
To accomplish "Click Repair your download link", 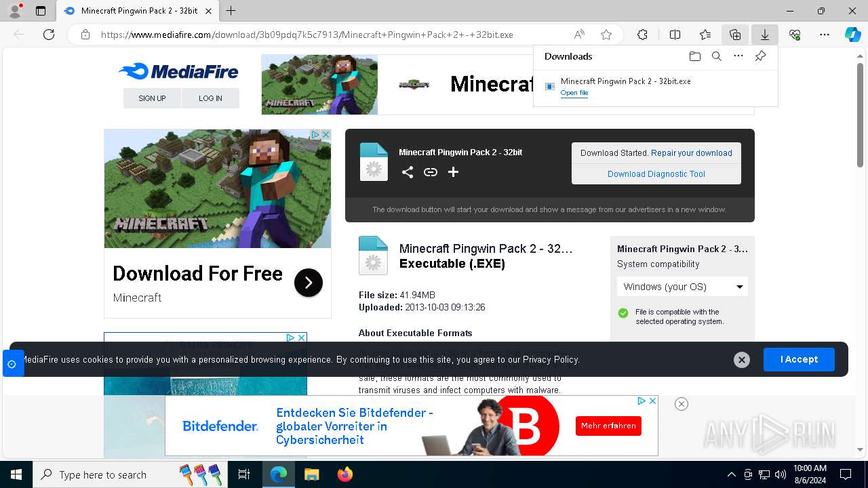I will pos(692,153).
